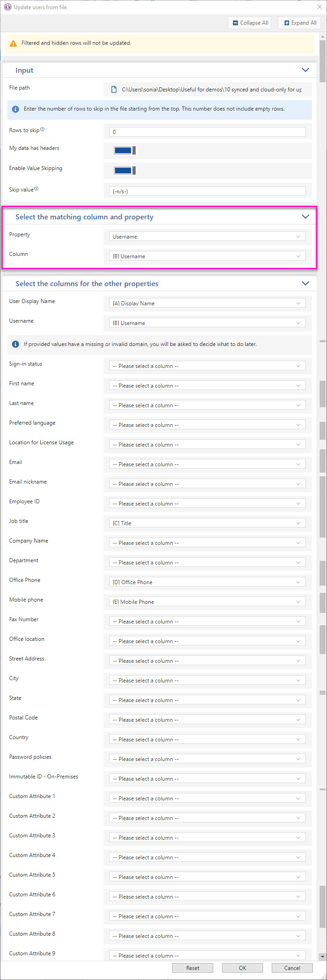Open the Sign-in status column dropdown
Screen dimensions: 327x980
pyautogui.click(x=207, y=366)
